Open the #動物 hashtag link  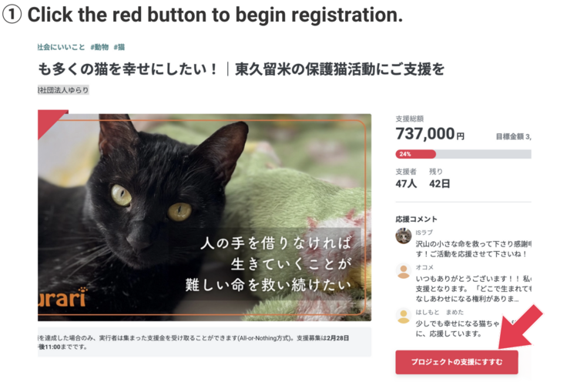pyautogui.click(x=99, y=47)
